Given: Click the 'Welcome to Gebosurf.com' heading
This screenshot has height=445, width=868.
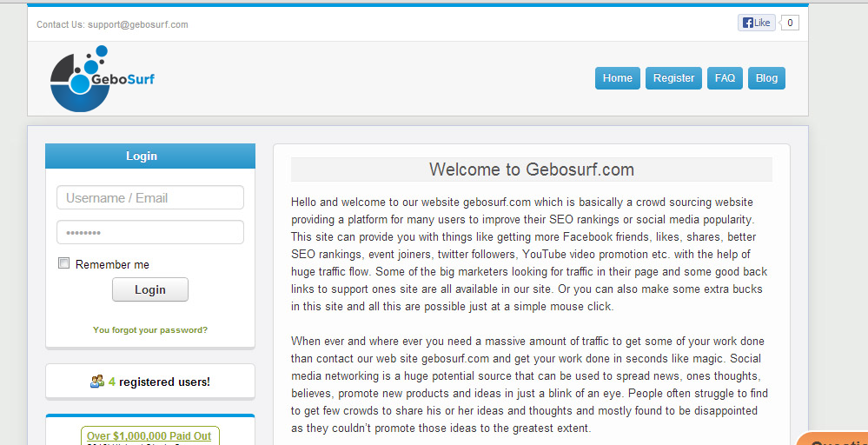Looking at the screenshot, I should tap(532, 169).
